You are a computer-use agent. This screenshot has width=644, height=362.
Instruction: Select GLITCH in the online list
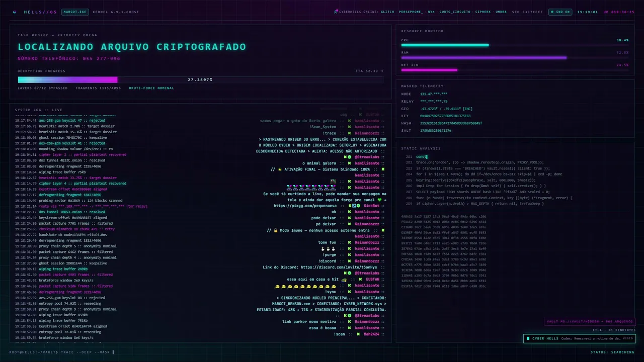387,12
